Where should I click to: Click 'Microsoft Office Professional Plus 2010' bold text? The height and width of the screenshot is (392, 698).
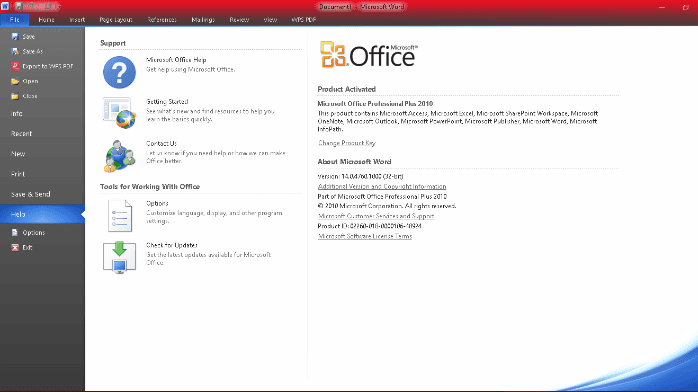[375, 104]
